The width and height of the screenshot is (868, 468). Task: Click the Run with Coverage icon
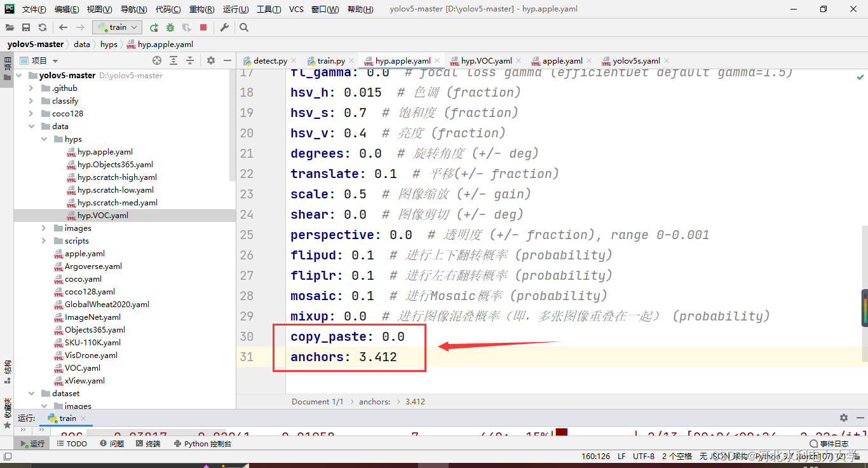pyautogui.click(x=187, y=27)
